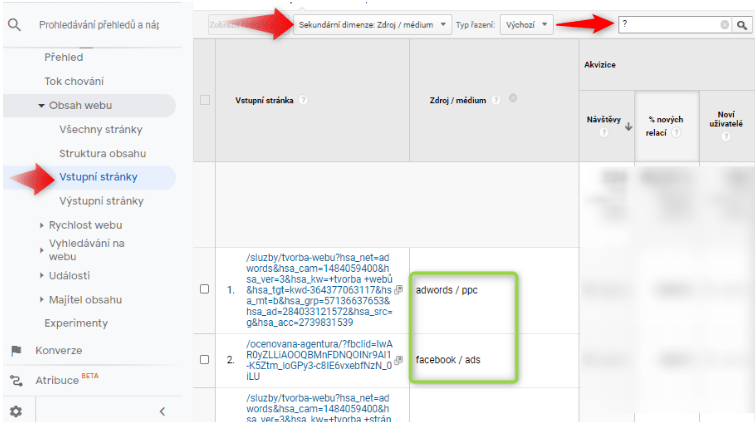Expand the Vyhledávání na webu section

[41, 250]
